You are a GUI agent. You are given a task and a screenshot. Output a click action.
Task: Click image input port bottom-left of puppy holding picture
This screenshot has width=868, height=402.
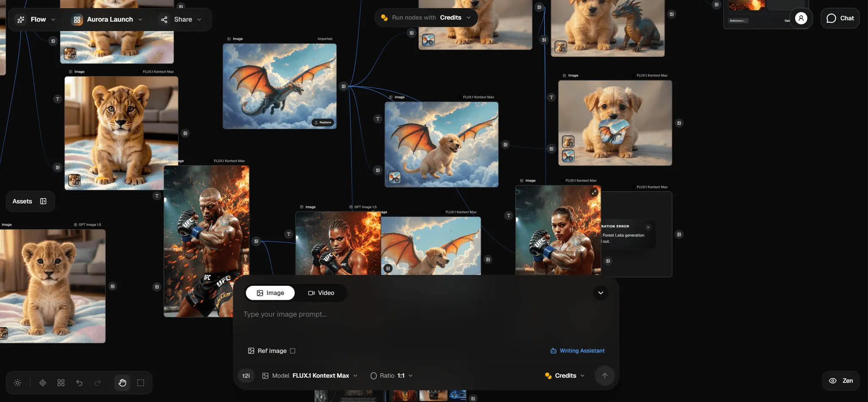click(x=551, y=148)
